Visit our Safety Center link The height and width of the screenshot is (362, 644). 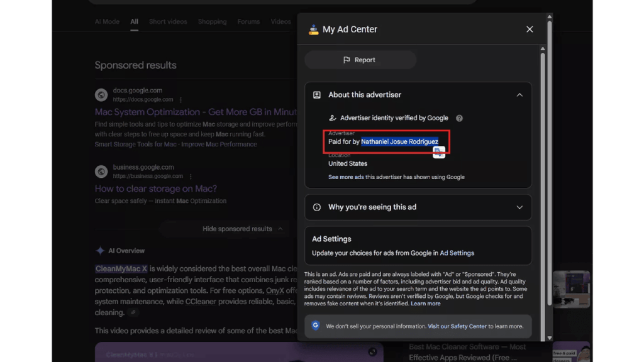coord(457,326)
